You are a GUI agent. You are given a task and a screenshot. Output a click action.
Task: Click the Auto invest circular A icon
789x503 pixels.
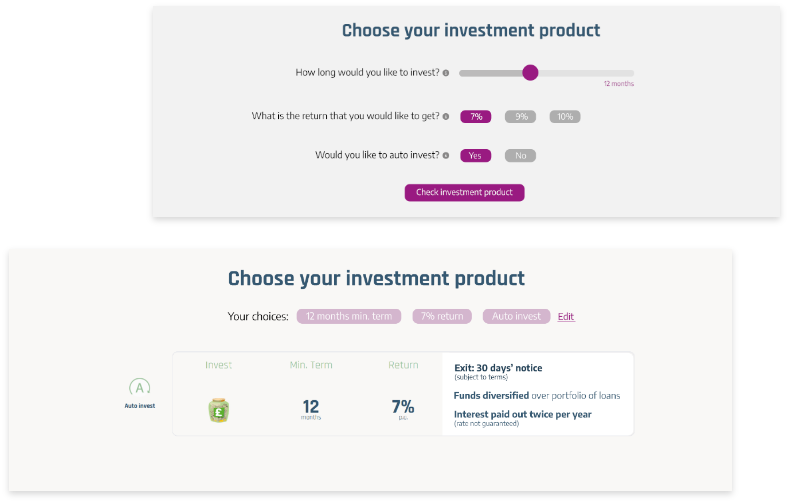click(140, 388)
